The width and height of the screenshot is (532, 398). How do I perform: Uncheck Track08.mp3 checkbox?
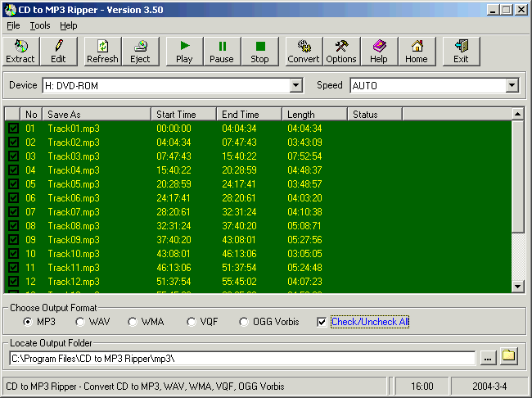[14, 226]
